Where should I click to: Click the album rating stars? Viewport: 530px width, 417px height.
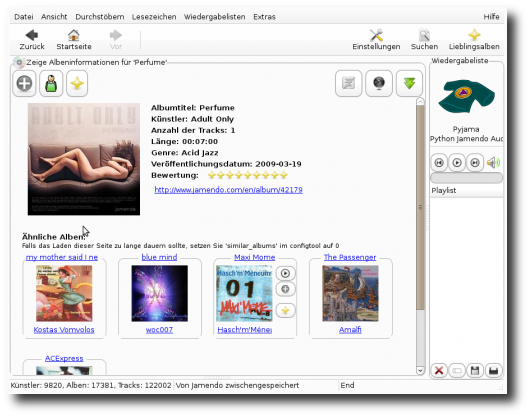pyautogui.click(x=248, y=175)
